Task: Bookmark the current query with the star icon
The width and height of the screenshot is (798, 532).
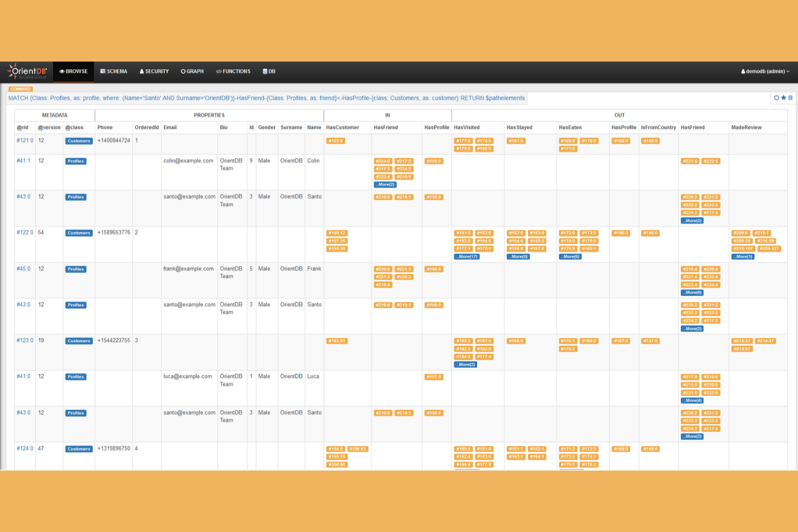Action: [783, 98]
